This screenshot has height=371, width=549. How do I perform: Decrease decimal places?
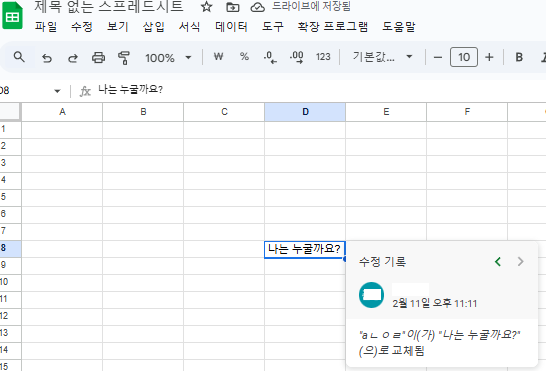(x=270, y=57)
